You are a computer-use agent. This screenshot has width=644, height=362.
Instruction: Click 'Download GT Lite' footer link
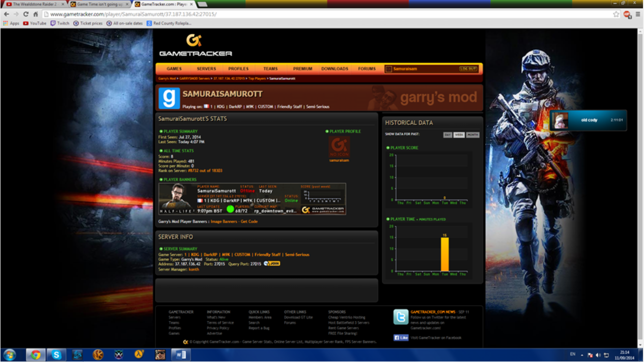pos(298,317)
